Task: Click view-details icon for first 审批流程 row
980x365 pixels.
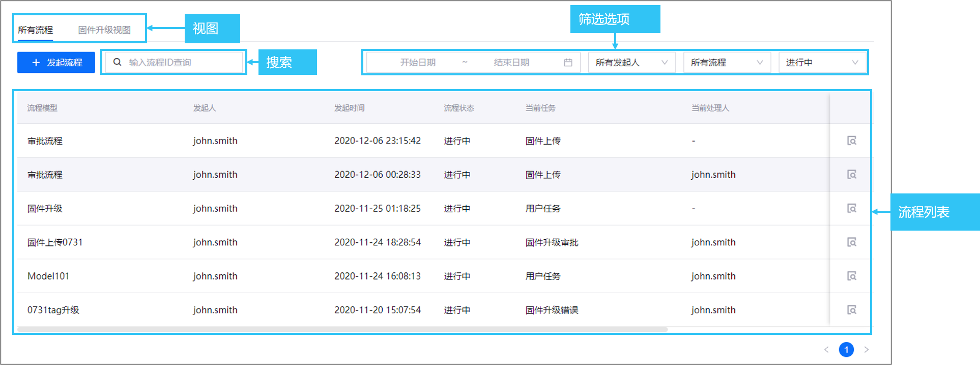Action: (x=851, y=141)
